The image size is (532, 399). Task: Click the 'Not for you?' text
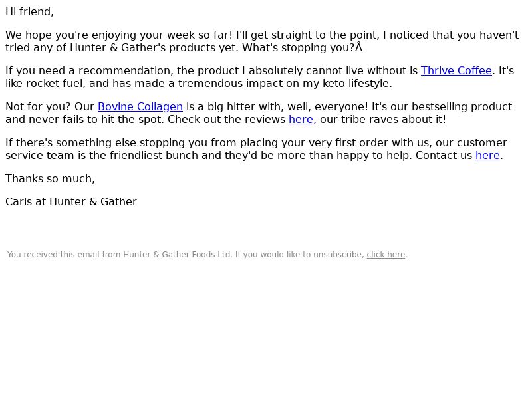38,107
